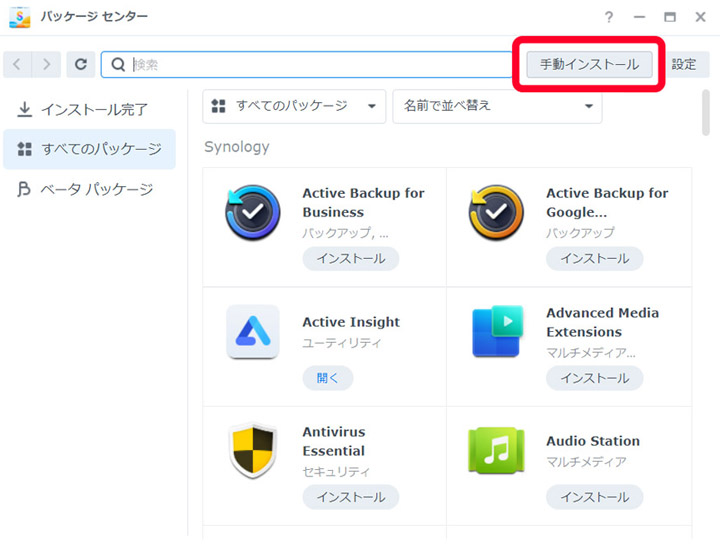Viewport: 720px width, 544px height.
Task: Select インストール完了 in the sidebar
Action: coord(90,110)
